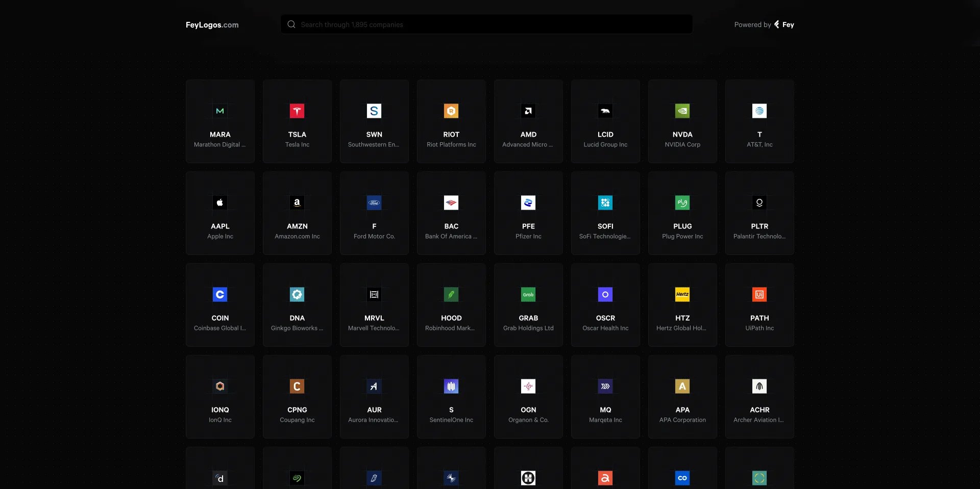Select the Marvell MRVL logo icon
The height and width of the screenshot is (489, 980).
pyautogui.click(x=374, y=294)
